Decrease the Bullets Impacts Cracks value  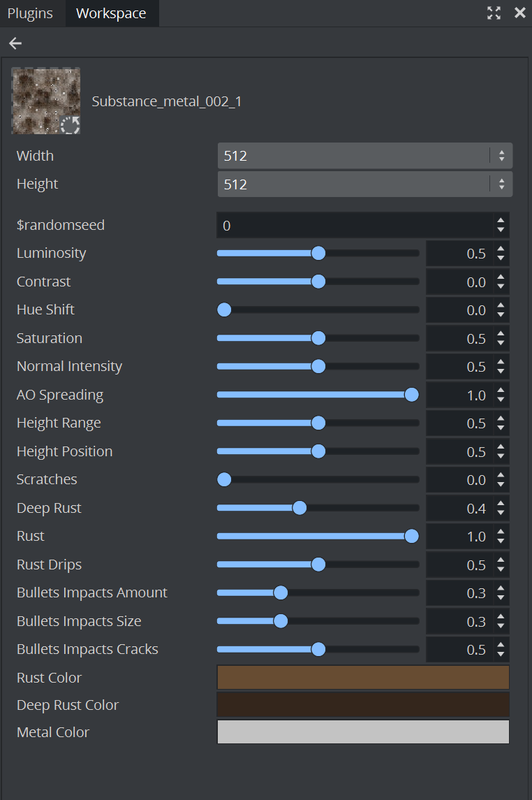click(x=501, y=654)
